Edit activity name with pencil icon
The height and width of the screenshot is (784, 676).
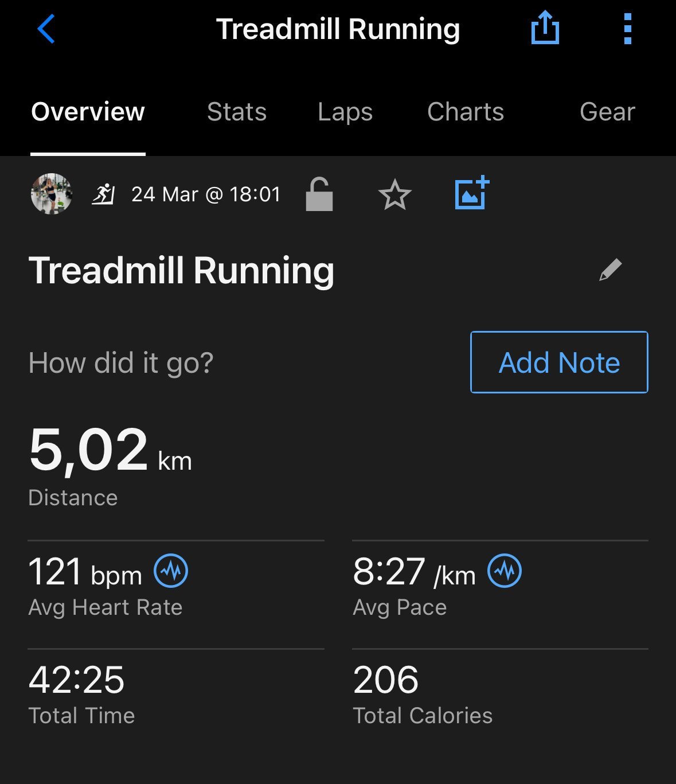[611, 270]
